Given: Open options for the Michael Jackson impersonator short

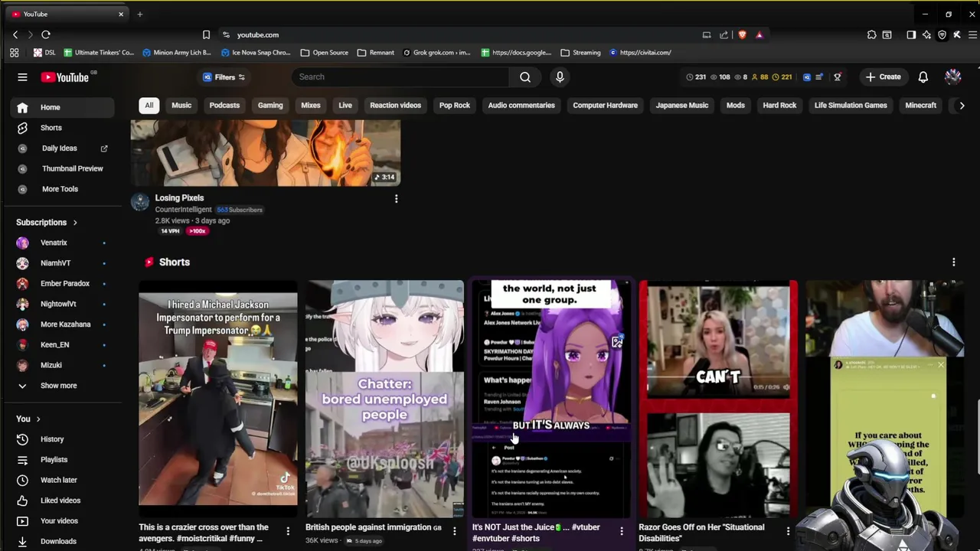Looking at the screenshot, I should coord(288,531).
